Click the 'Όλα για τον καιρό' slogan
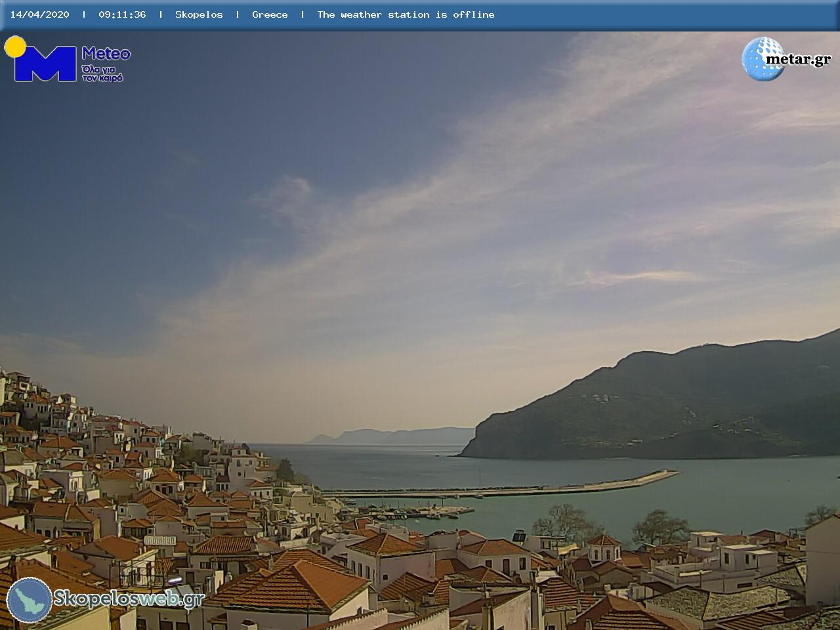The height and width of the screenshot is (630, 840). coord(102,73)
